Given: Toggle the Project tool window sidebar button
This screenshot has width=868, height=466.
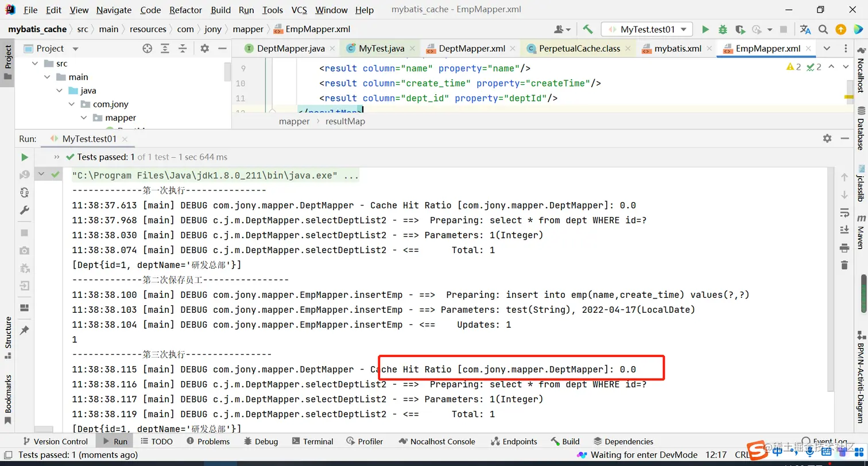Looking at the screenshot, I should [7, 63].
